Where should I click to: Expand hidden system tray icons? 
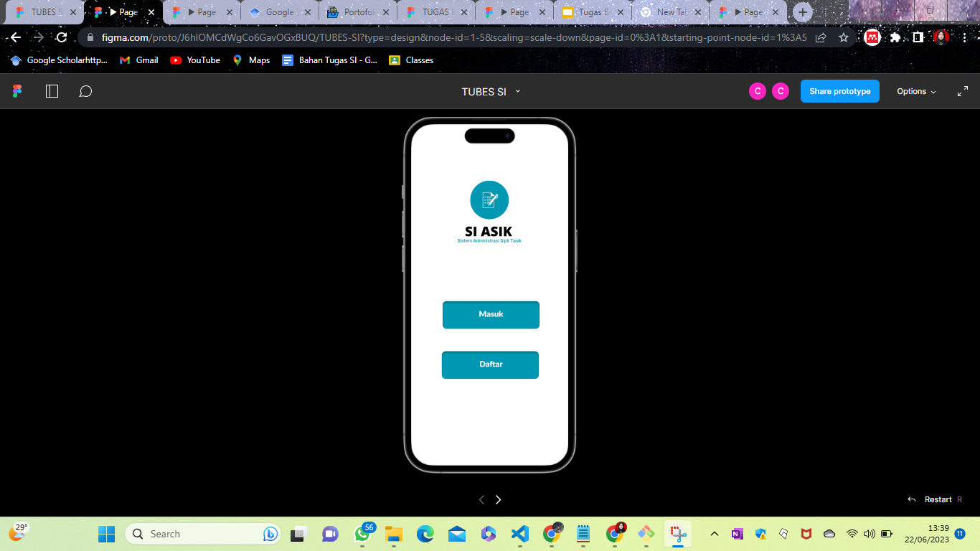(x=714, y=534)
